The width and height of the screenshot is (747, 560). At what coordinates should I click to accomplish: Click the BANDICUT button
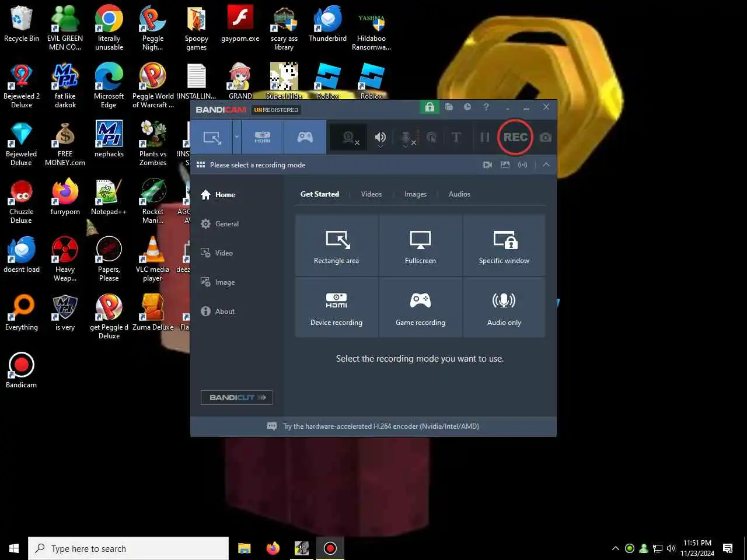(x=237, y=397)
